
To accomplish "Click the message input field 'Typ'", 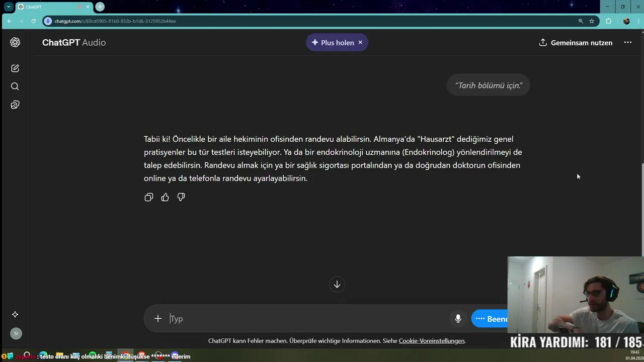I will point(307,318).
